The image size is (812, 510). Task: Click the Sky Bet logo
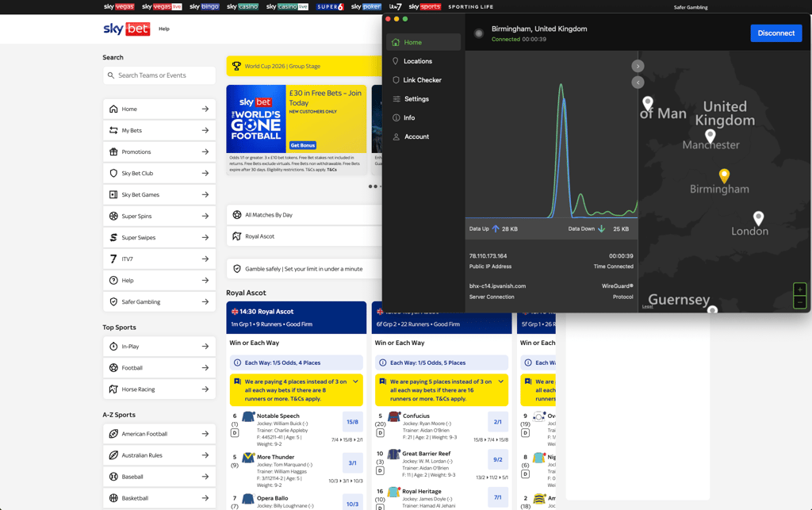click(x=126, y=29)
